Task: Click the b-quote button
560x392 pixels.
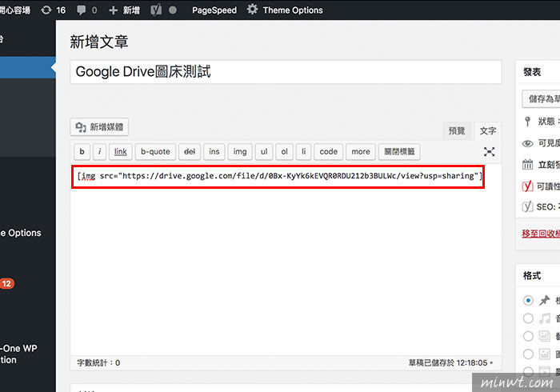Action: click(x=155, y=151)
